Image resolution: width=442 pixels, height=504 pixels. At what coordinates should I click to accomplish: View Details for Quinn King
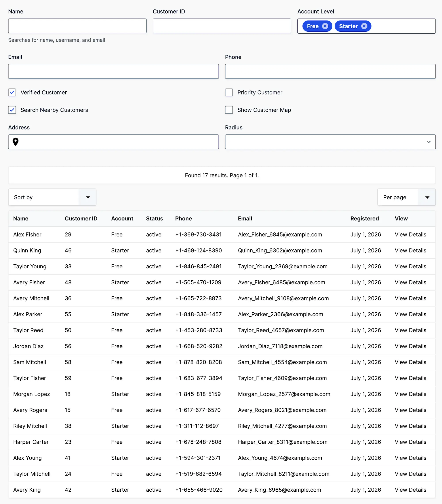point(410,250)
